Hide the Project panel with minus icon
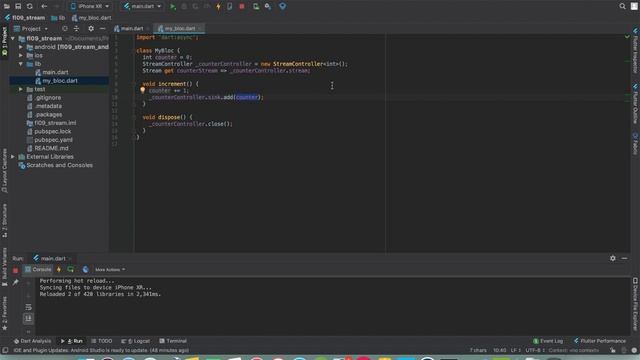Screen dimensions: 640x360 102,29
